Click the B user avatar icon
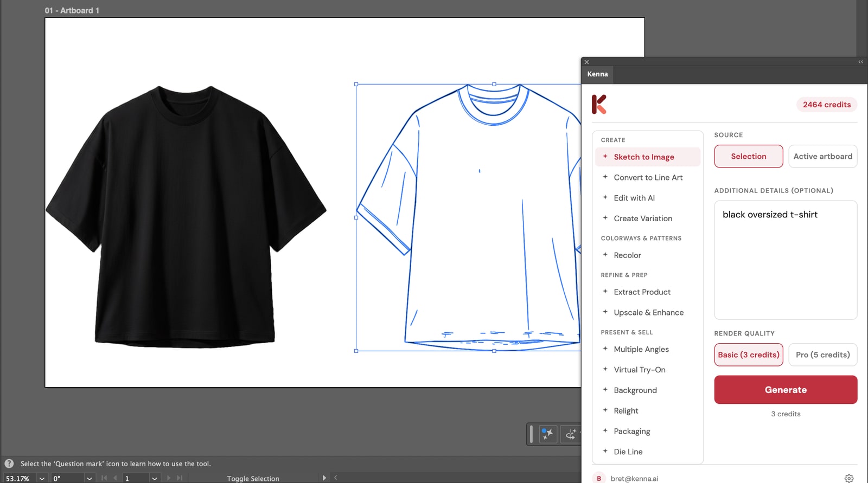This screenshot has height=483, width=868. 599,478
